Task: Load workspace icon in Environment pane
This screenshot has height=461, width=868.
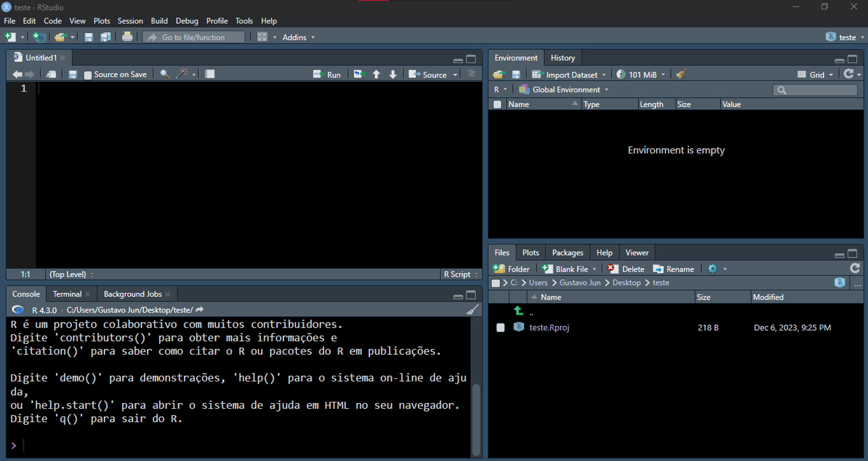Action: [x=499, y=75]
